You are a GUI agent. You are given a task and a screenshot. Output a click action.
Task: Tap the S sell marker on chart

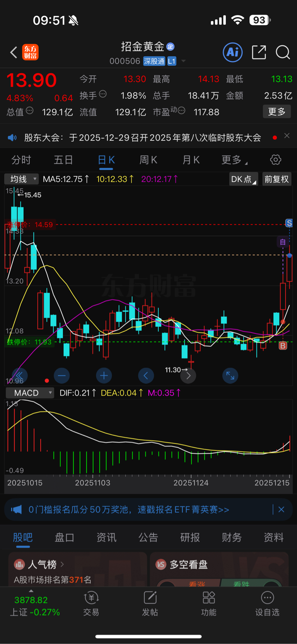coord(289,223)
